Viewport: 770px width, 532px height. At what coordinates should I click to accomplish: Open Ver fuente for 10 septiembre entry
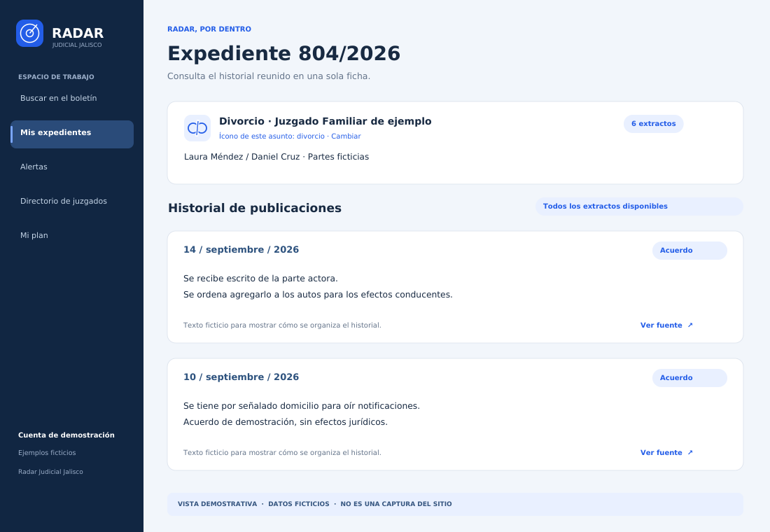(x=666, y=452)
